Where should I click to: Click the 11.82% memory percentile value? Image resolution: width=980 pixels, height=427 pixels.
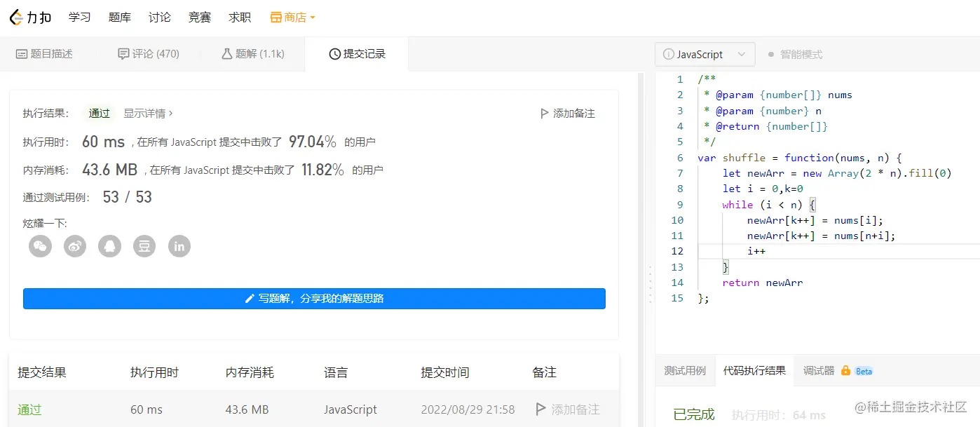click(x=322, y=170)
